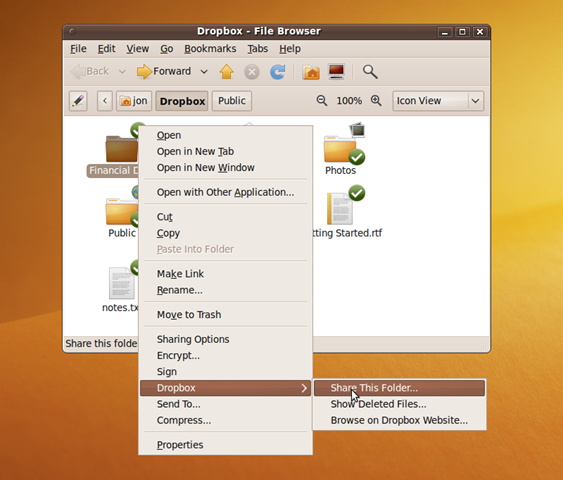Select the Public folder icon
563x480 pixels.
point(122,211)
